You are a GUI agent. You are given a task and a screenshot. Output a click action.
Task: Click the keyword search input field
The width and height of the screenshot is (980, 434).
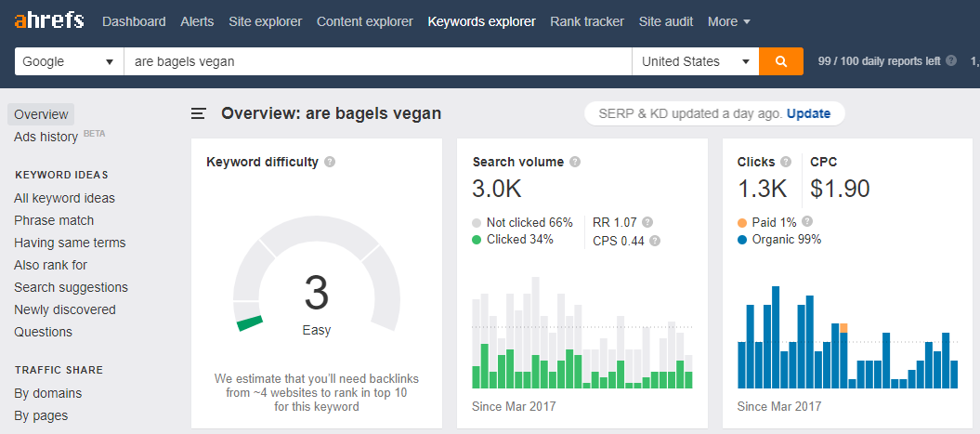pos(377,61)
